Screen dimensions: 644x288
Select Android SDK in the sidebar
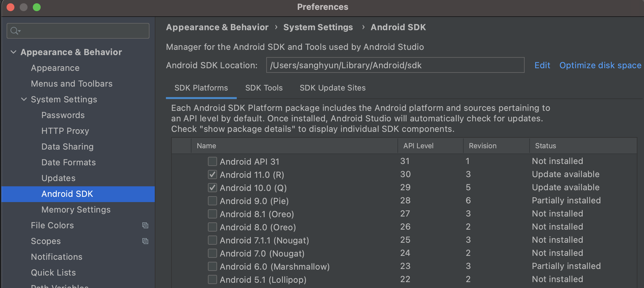coord(78,194)
